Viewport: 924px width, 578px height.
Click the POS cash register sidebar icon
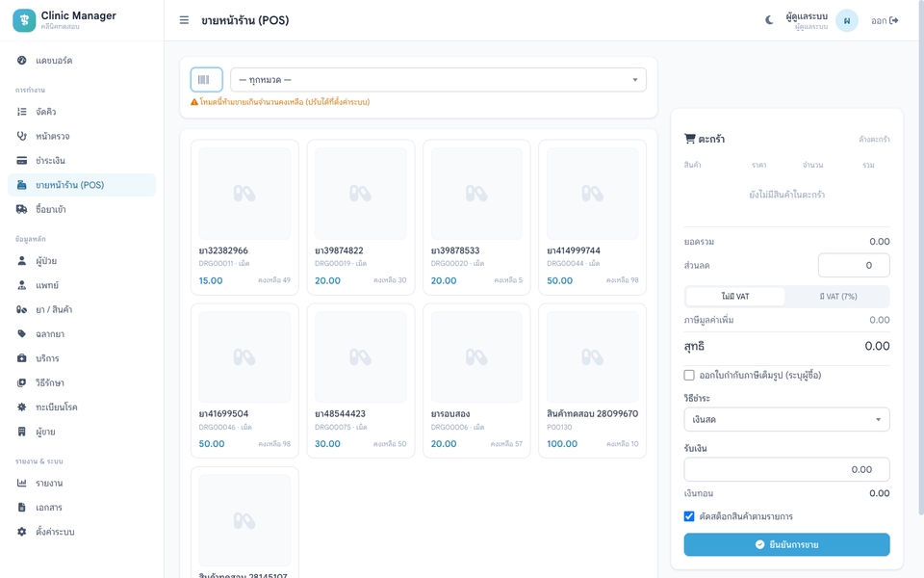pyautogui.click(x=22, y=185)
